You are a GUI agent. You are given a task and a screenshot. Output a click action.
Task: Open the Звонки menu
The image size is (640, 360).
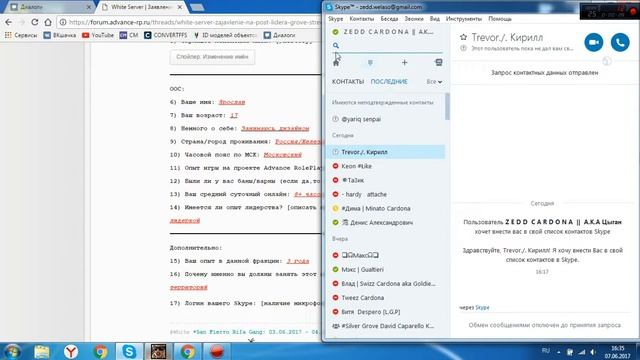[414, 19]
